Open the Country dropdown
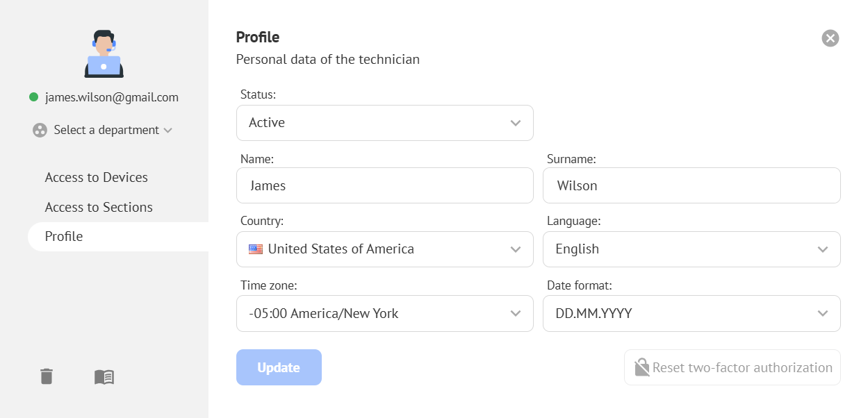The width and height of the screenshot is (868, 418). pos(384,249)
